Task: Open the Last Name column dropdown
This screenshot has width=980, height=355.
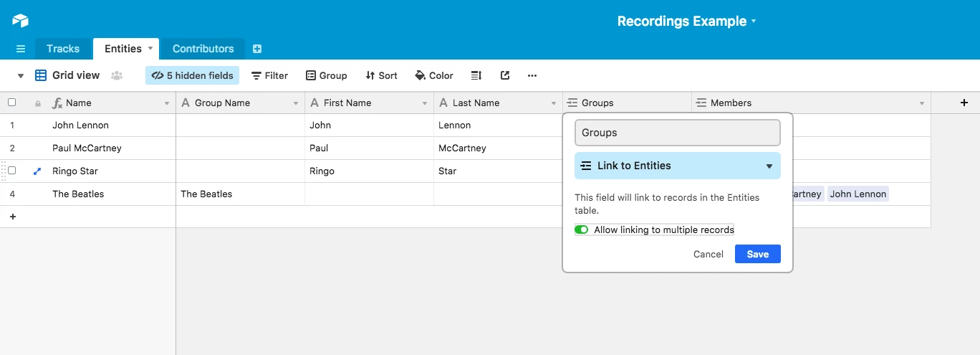Action: [554, 103]
